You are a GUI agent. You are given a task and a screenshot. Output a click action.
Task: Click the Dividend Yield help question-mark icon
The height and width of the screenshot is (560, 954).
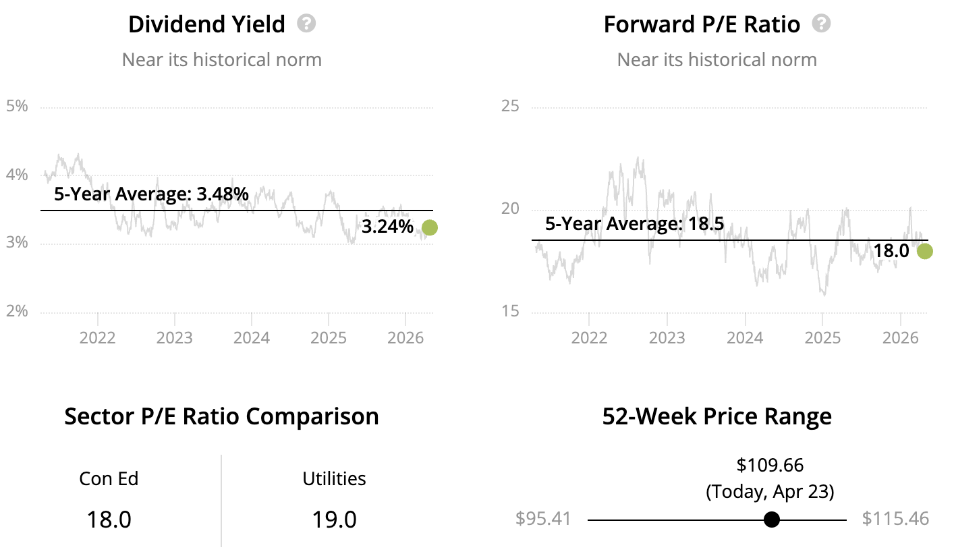[x=307, y=24]
